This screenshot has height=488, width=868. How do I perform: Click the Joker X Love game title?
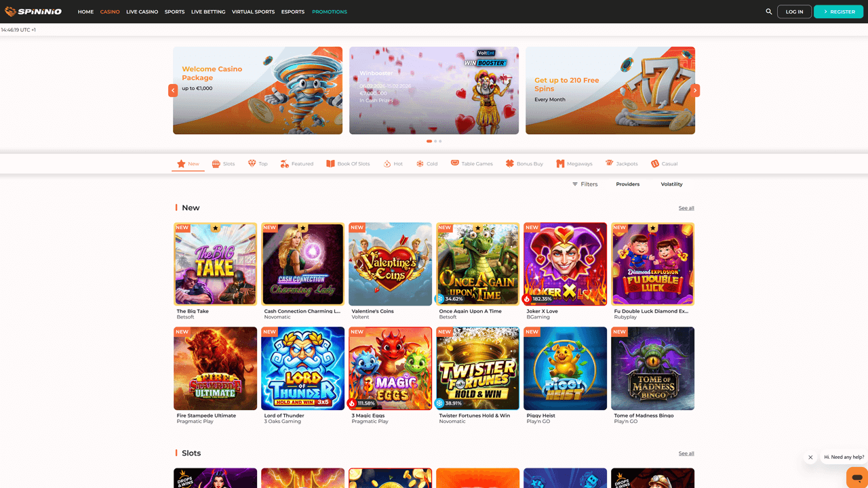click(x=542, y=311)
